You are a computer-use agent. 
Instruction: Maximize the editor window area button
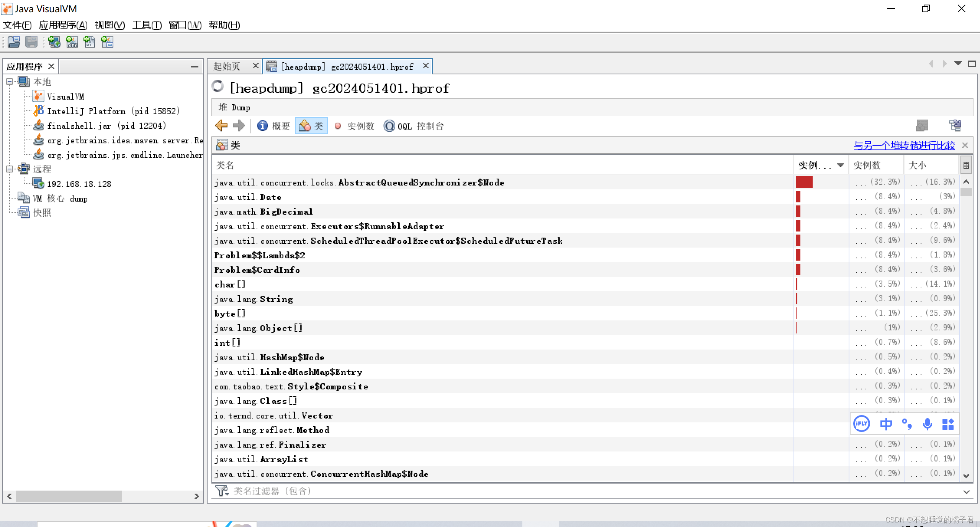(972, 63)
